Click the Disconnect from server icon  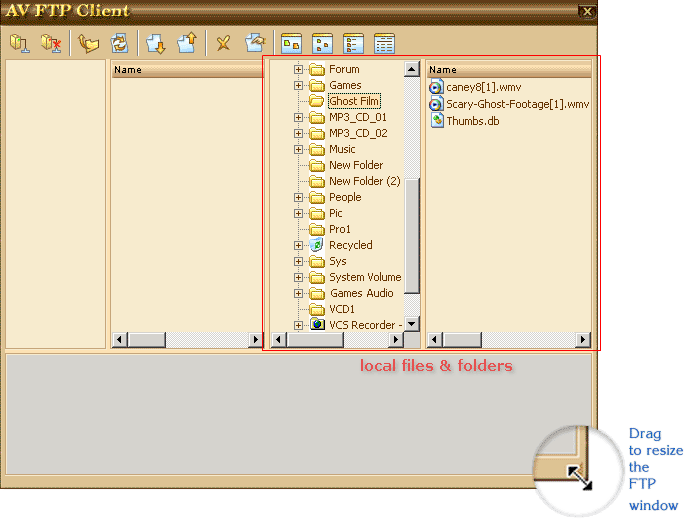[51, 44]
